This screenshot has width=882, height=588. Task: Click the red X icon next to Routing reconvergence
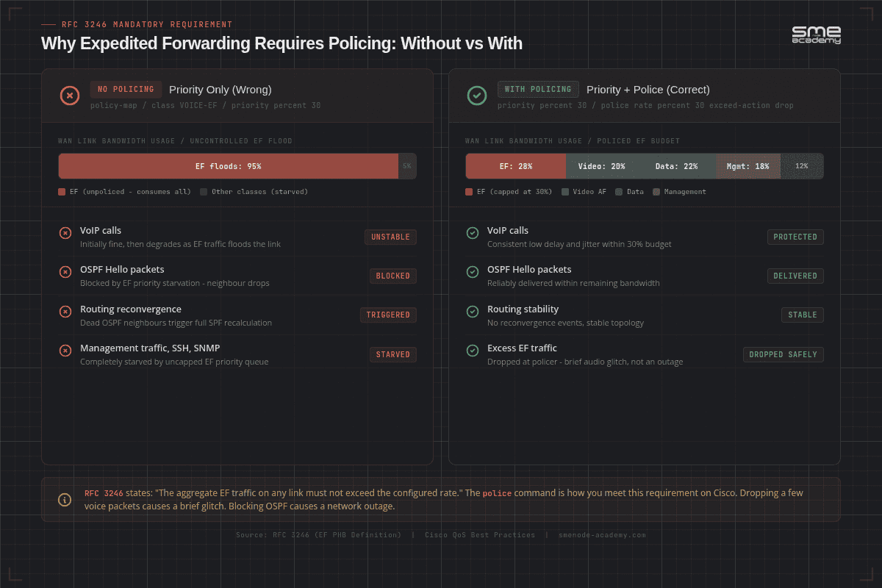(x=65, y=312)
